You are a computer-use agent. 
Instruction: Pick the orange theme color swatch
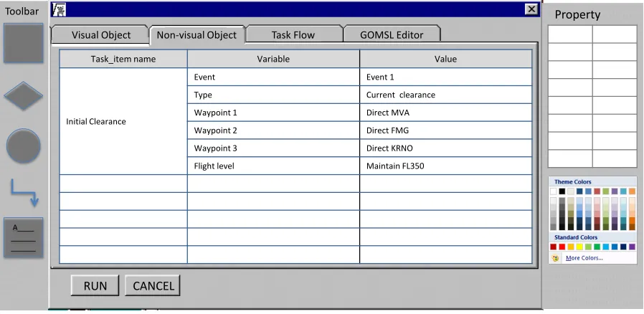[x=632, y=191]
